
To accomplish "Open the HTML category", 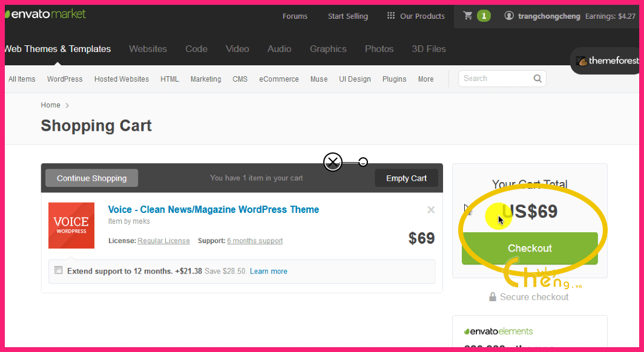I will (x=169, y=79).
